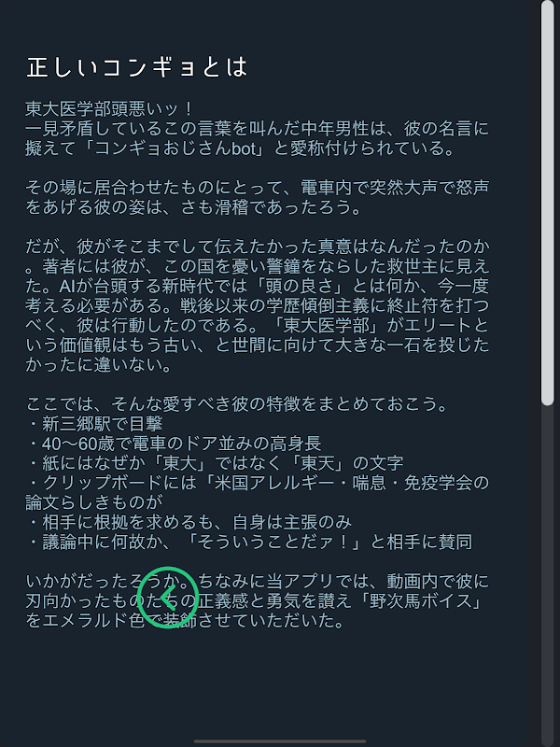Click the last line ending させていただいた。

(185, 621)
